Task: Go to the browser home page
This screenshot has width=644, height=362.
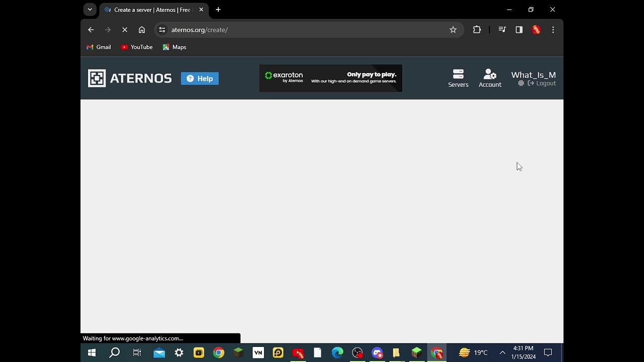Action: coord(142,30)
